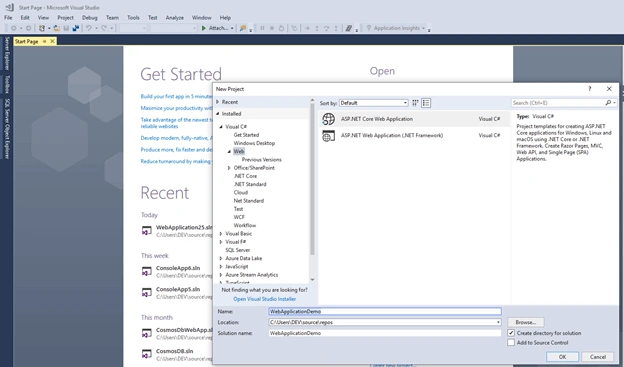Click the ASP.NET Core Web Application globe icon
This screenshot has height=367, width=624.
click(x=328, y=119)
